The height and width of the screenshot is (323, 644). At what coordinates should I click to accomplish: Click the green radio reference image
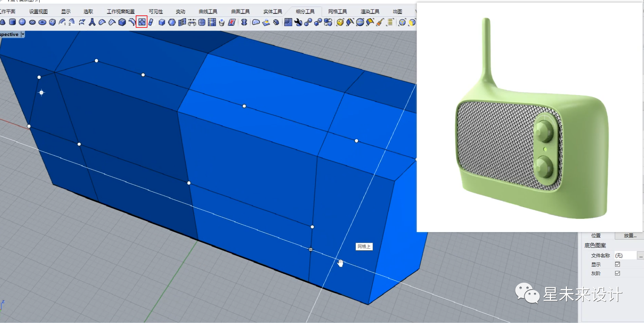530,118
